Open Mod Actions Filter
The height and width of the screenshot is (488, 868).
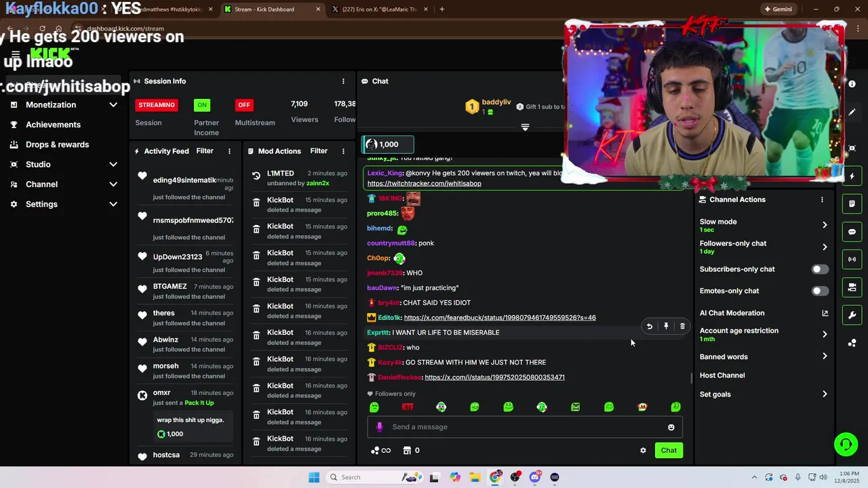pos(319,151)
